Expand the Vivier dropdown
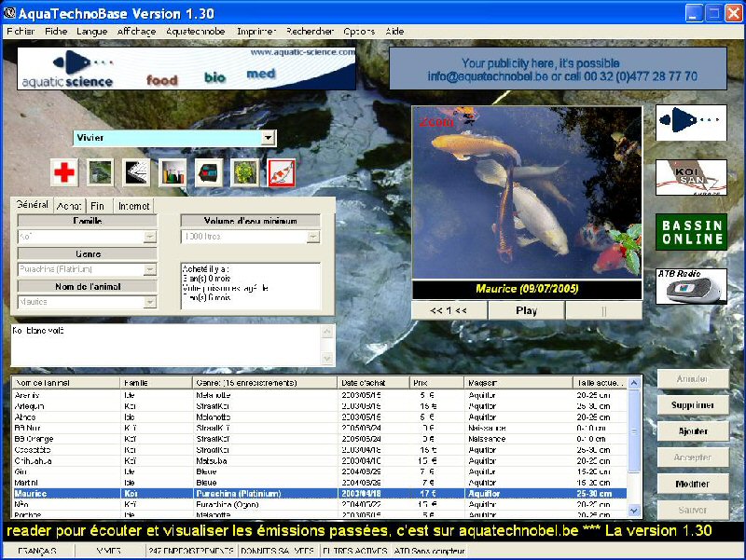The height and width of the screenshot is (560, 746). pos(269,138)
